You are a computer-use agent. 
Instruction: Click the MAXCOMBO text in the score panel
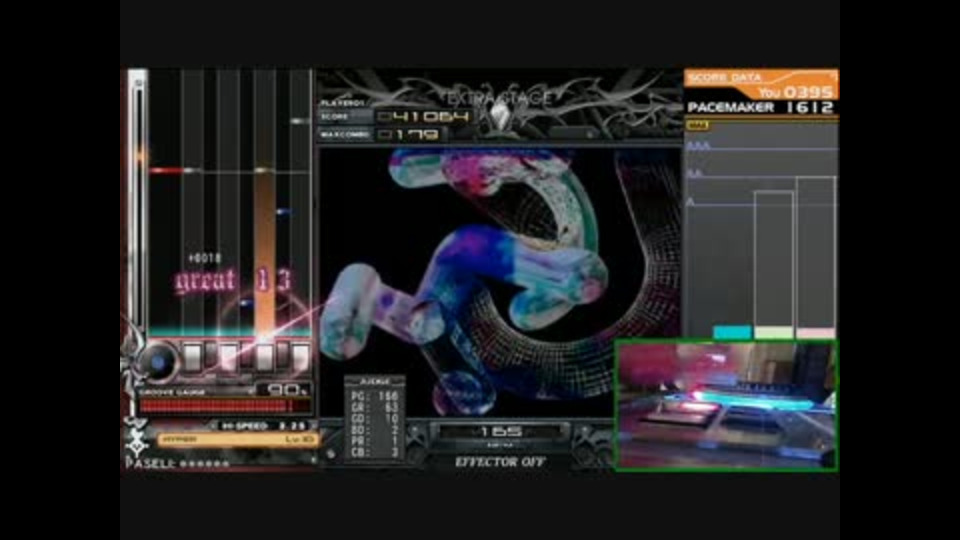[345, 134]
